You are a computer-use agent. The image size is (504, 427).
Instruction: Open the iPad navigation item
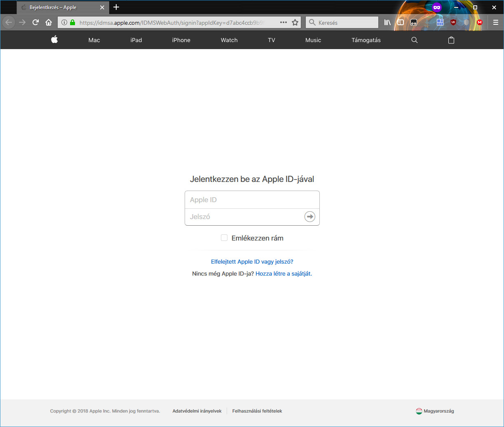point(136,40)
